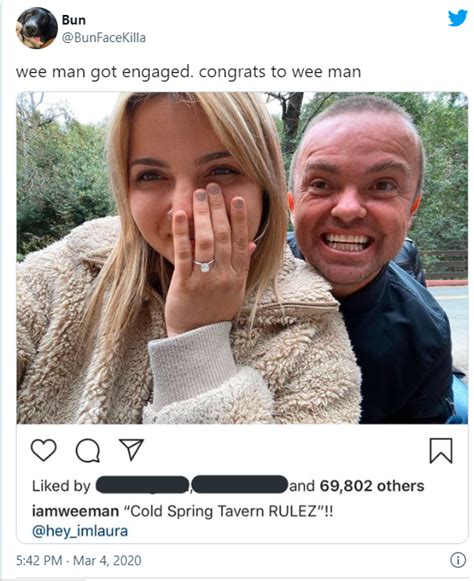Open comments via the speech bubble icon
The width and height of the screenshot is (474, 581).
pyautogui.click(x=88, y=451)
